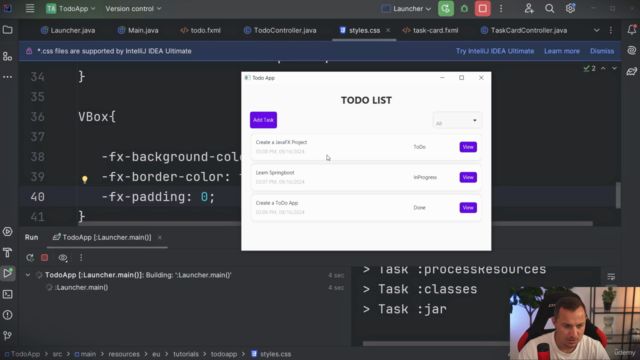
Task: Click the styles.css breadcrumb
Action: (271, 354)
